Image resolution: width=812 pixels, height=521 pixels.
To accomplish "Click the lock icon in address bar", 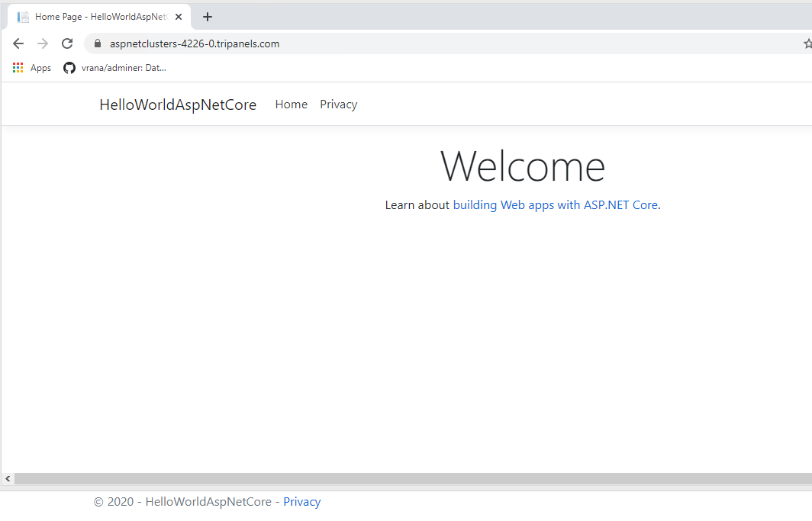I will pos(97,43).
